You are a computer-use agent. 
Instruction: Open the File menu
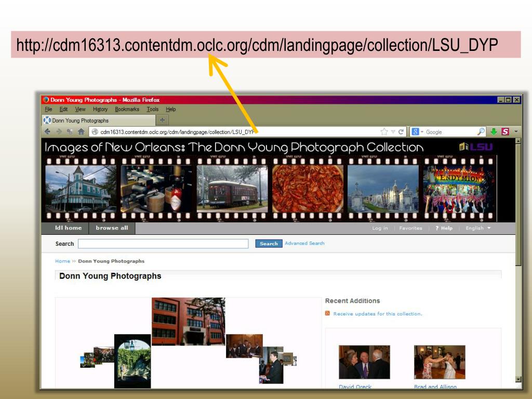48,109
